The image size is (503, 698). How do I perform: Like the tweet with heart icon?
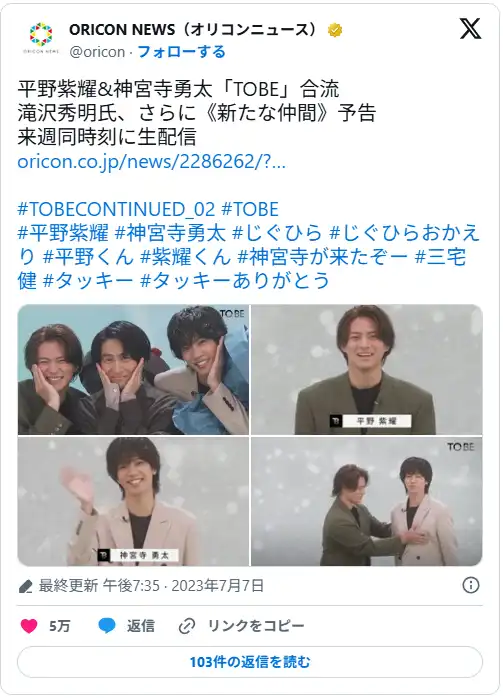click(x=29, y=626)
